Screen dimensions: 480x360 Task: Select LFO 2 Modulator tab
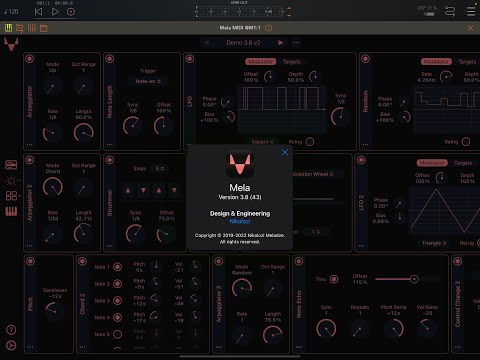(x=432, y=163)
